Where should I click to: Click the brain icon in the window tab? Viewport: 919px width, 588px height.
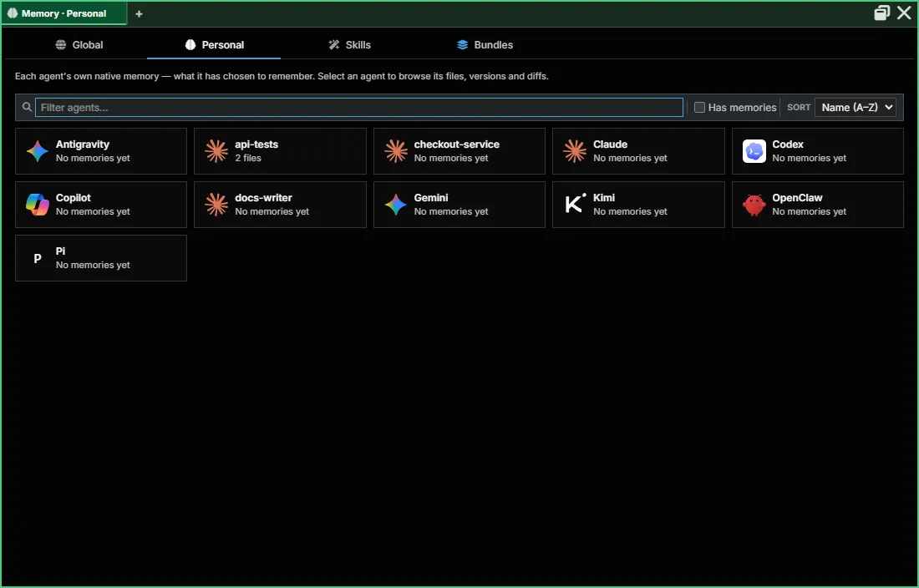pos(13,13)
